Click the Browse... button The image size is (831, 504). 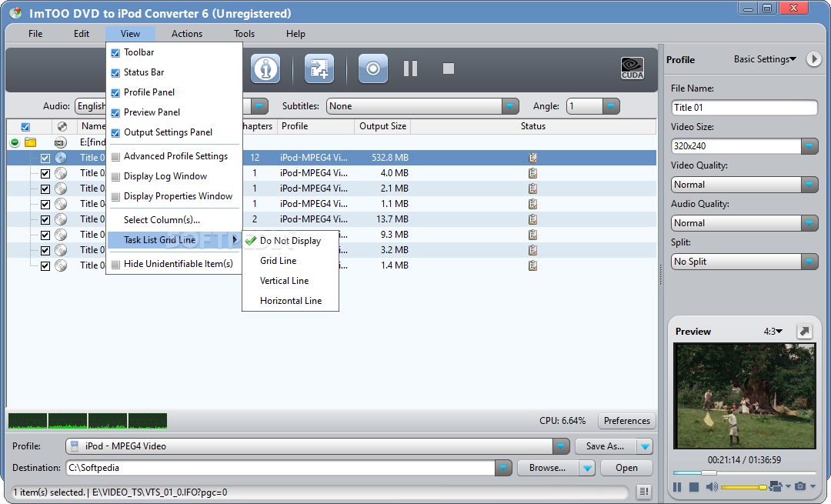pos(547,468)
